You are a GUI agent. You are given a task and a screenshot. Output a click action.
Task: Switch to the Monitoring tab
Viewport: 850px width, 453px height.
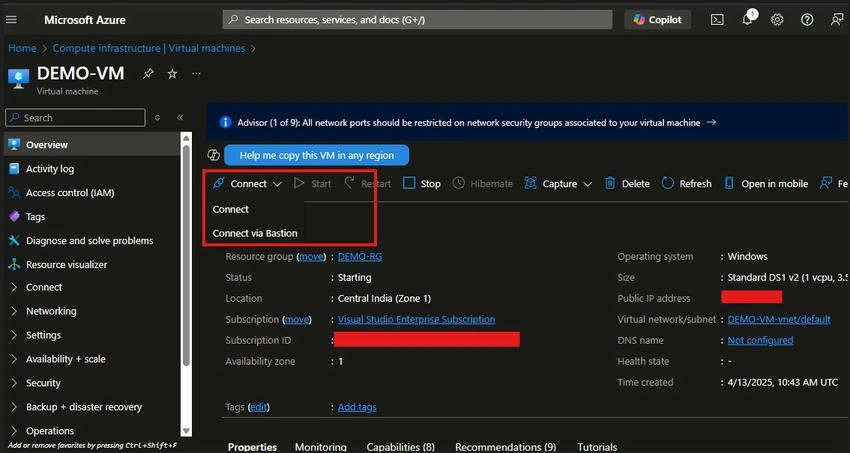click(321, 447)
